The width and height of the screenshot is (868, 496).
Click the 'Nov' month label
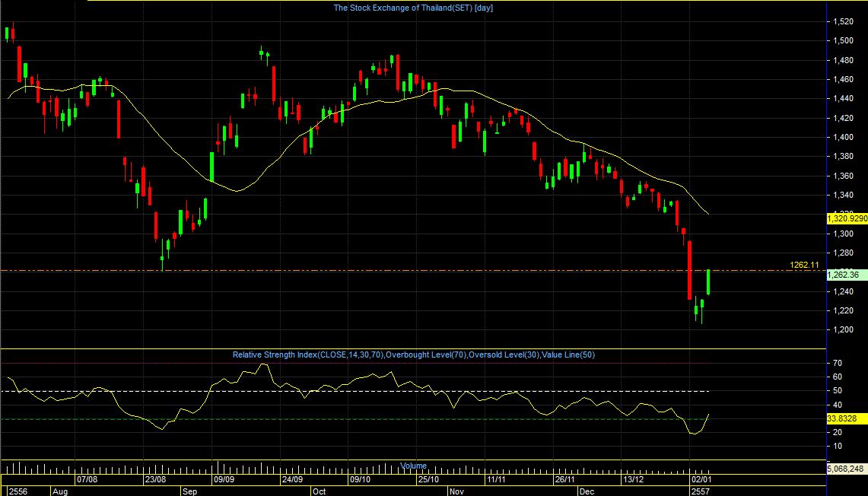[x=456, y=491]
